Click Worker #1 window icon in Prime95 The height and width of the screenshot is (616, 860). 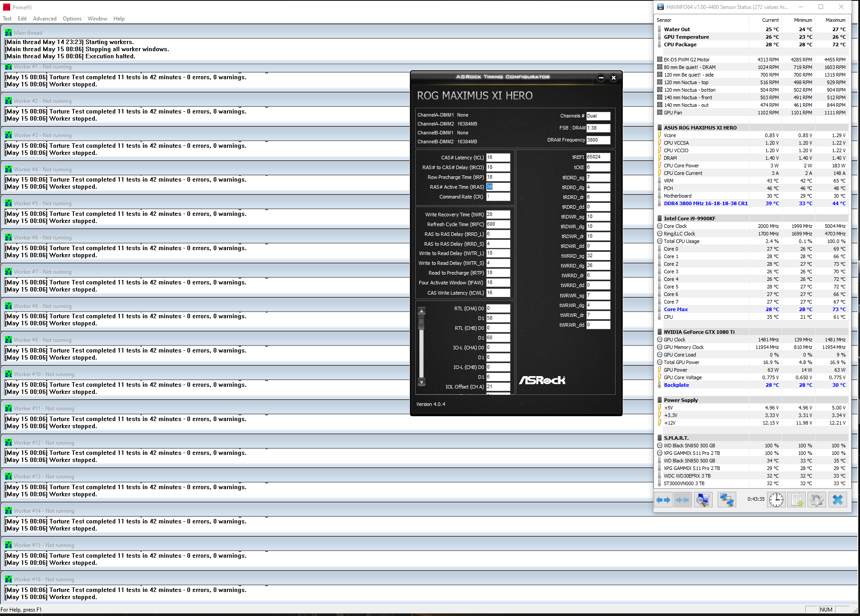coord(8,67)
